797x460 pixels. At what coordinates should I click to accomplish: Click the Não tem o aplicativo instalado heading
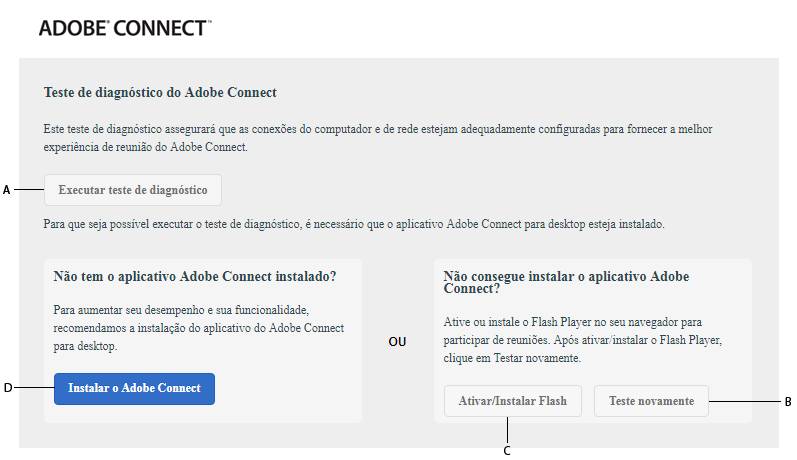pyautogui.click(x=189, y=276)
